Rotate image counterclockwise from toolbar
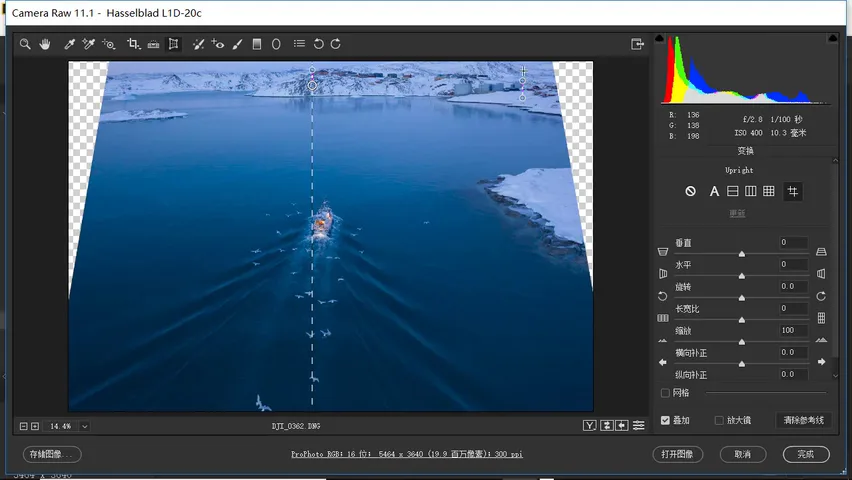The image size is (852, 480). coord(318,44)
